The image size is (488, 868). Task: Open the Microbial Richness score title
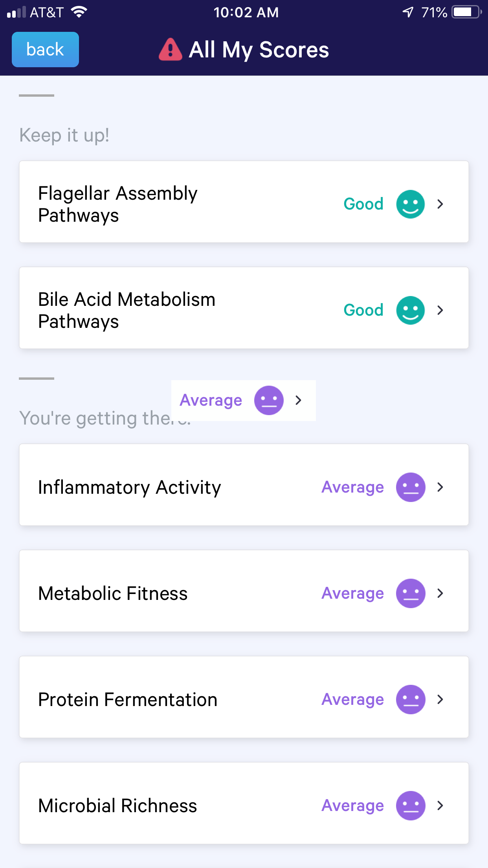pyautogui.click(x=117, y=806)
